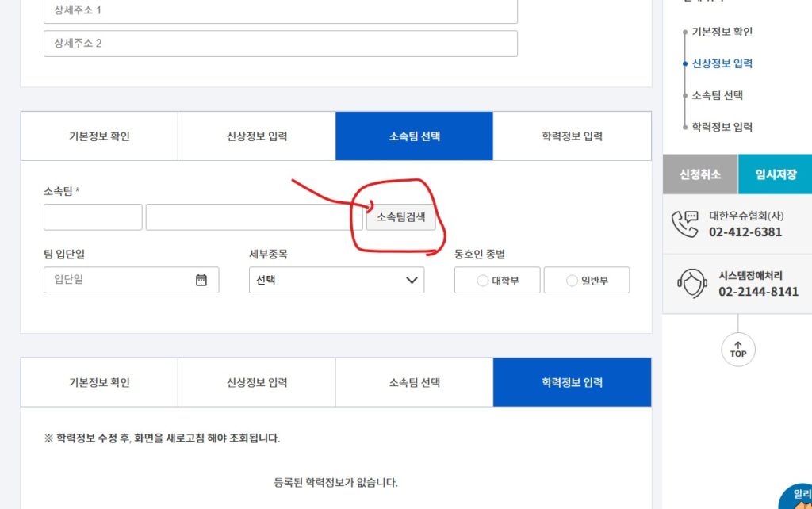
Task: Expand the 세부종목 선택 dropdown
Action: click(336, 280)
